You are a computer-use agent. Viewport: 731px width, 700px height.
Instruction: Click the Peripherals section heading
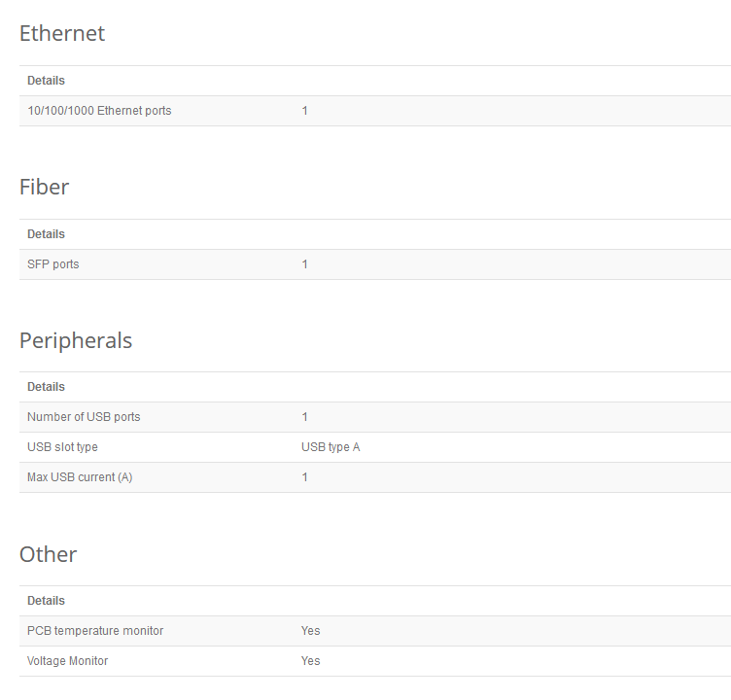click(x=76, y=341)
